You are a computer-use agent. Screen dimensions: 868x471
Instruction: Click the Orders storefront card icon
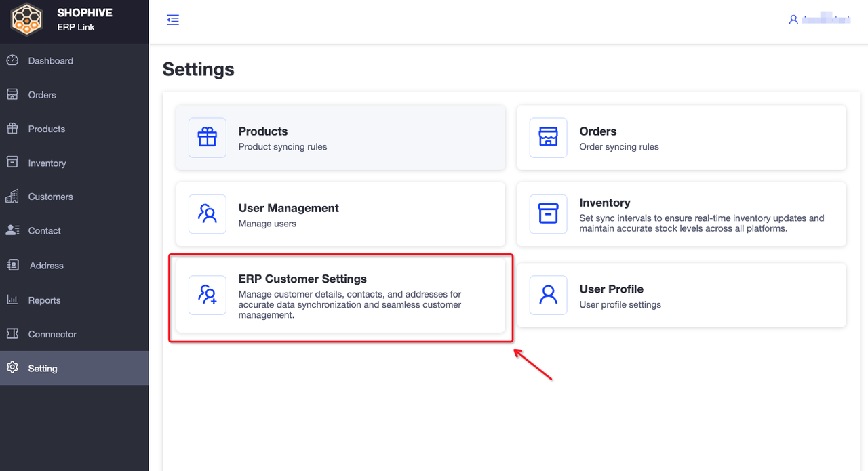pyautogui.click(x=548, y=138)
